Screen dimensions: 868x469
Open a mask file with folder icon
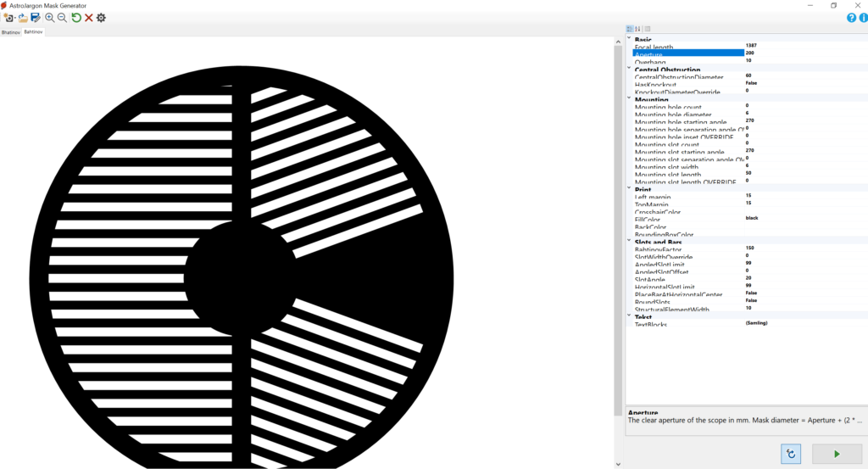pos(23,18)
